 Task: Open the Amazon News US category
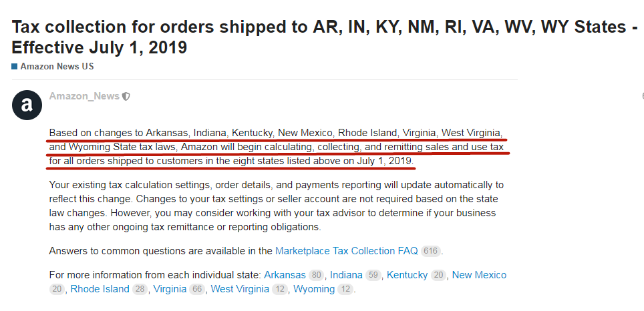click(57, 66)
